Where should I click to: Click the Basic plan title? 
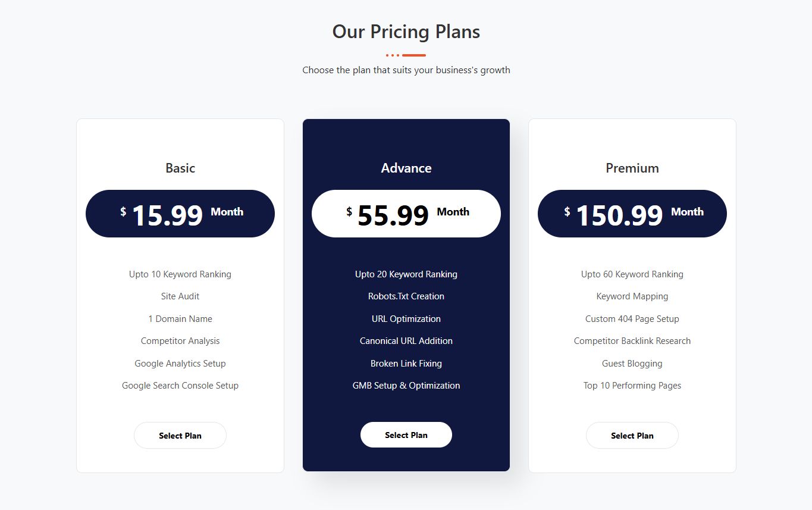pyautogui.click(x=180, y=168)
